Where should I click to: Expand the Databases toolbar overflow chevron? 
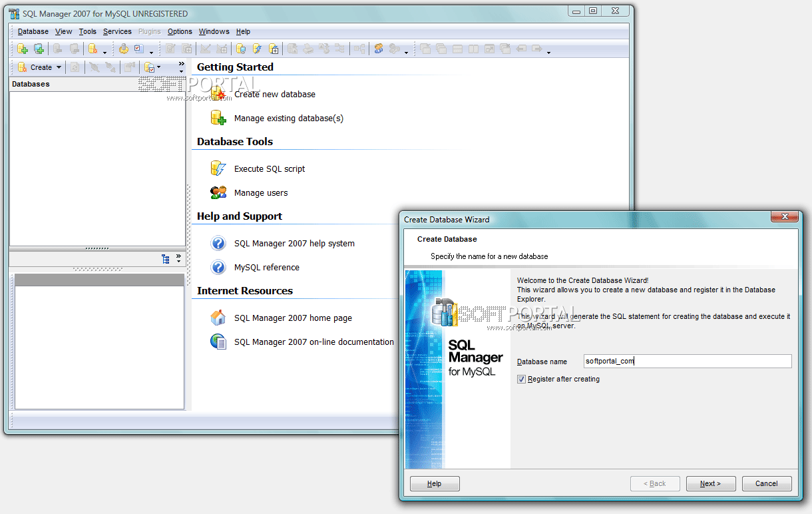pos(181,67)
